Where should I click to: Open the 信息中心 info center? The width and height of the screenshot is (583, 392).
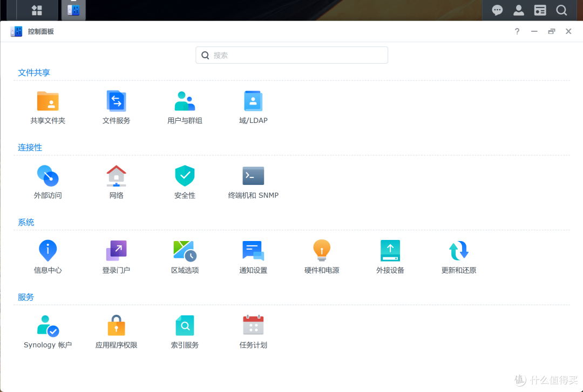coord(48,257)
